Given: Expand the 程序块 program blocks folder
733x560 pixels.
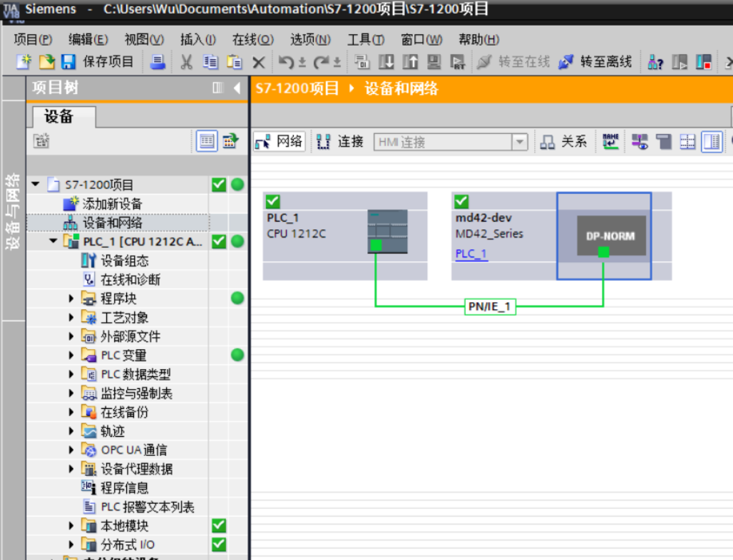Looking at the screenshot, I should 71,299.
